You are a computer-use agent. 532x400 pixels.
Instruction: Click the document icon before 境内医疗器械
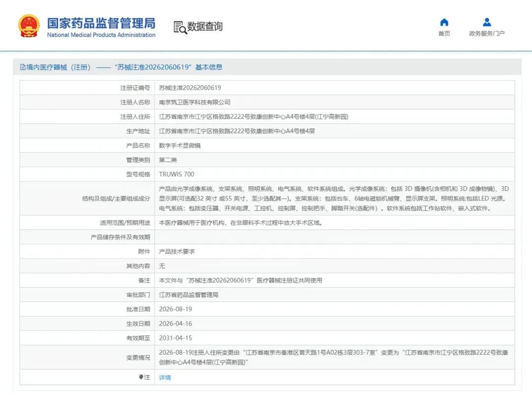pos(23,67)
